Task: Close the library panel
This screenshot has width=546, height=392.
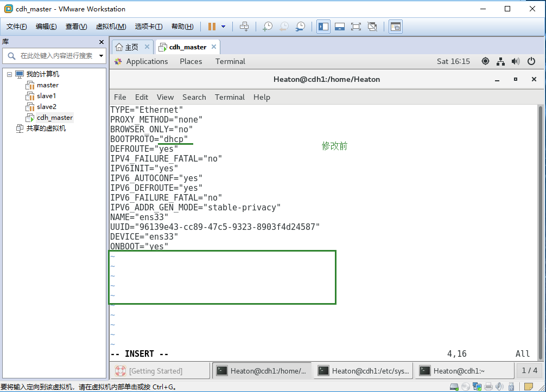Action: [101, 42]
